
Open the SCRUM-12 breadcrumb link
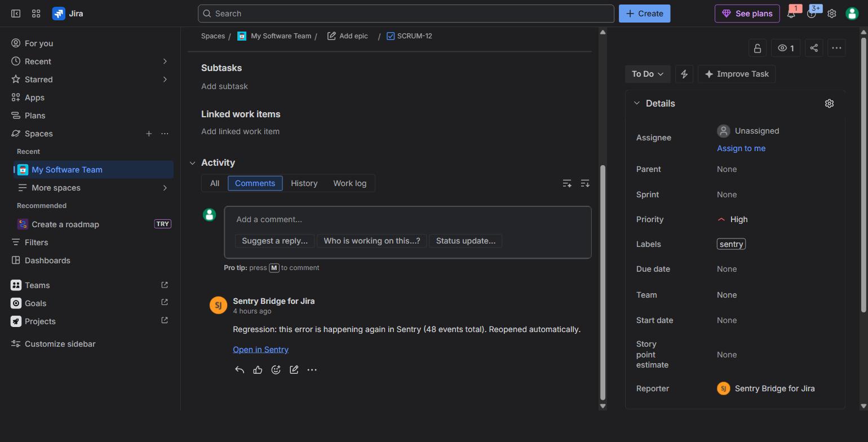[414, 36]
